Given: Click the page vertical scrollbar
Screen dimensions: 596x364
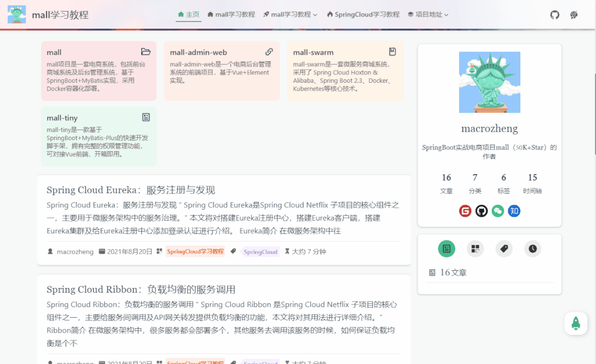Looking at the screenshot, I should point(594,114).
